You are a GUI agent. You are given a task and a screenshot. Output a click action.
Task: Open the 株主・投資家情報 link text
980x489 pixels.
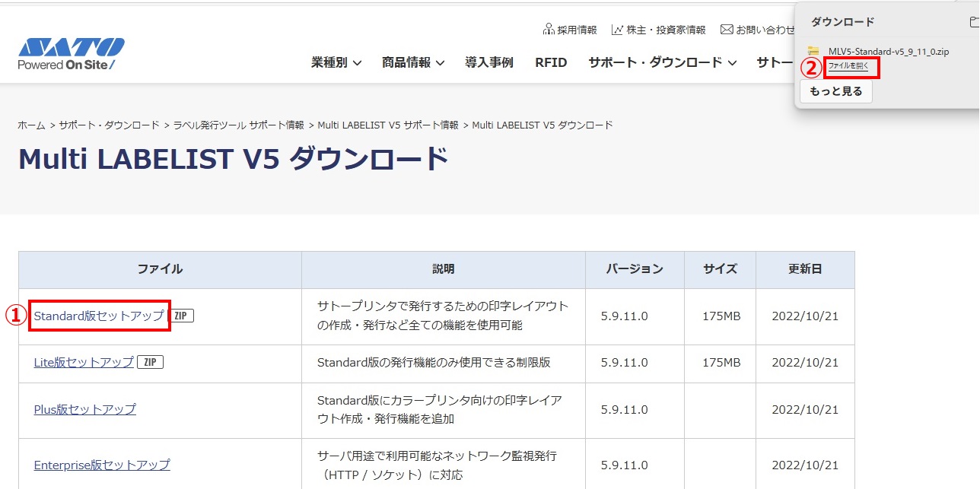[666, 30]
